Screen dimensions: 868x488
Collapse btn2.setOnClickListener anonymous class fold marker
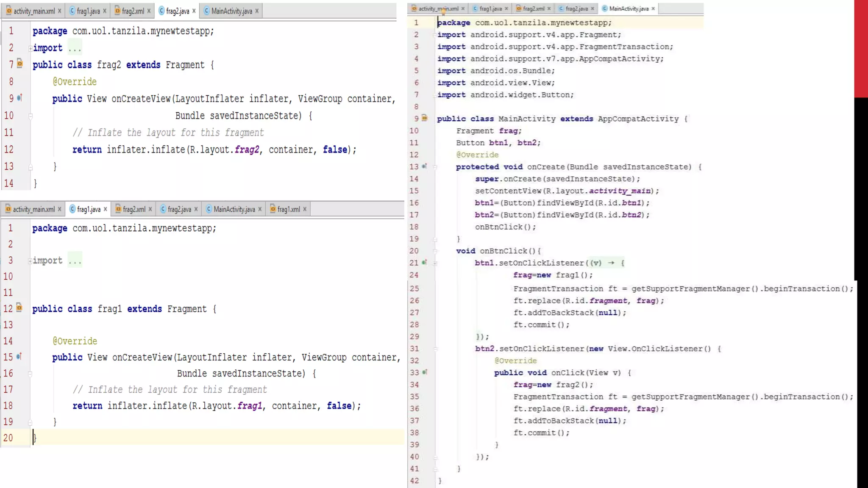tap(435, 349)
